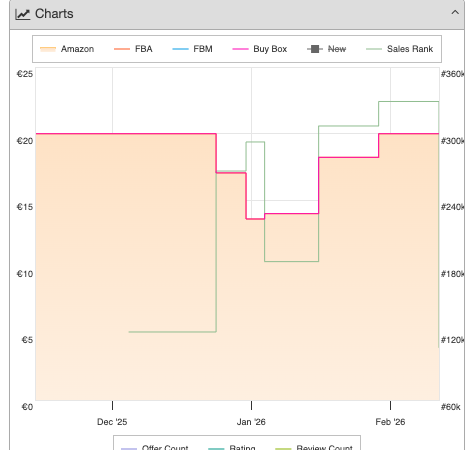Toggle the Offer Count series in the lower legend
The image size is (474, 450).
coord(154,447)
